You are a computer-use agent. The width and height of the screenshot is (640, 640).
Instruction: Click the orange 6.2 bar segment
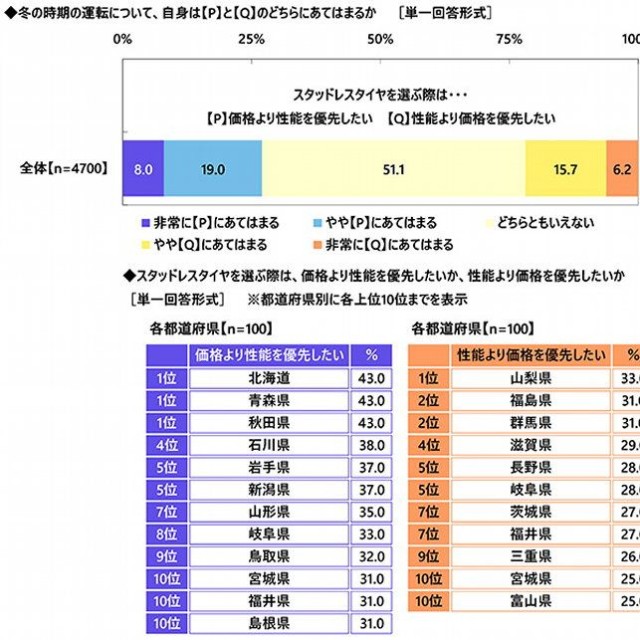pos(622,169)
